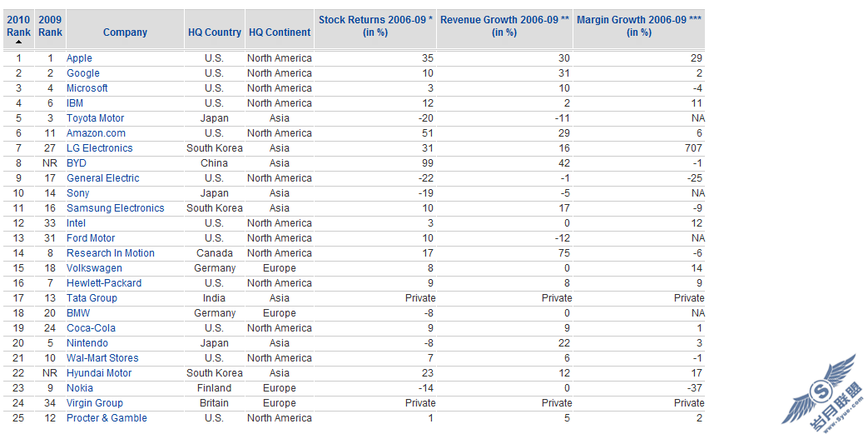Open the LG Electronics link
Viewport: 868px width, 439px height.
(x=100, y=148)
